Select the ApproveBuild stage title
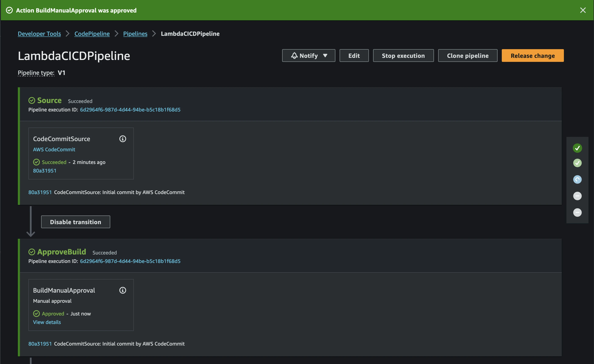This screenshot has height=364, width=594. click(62, 252)
